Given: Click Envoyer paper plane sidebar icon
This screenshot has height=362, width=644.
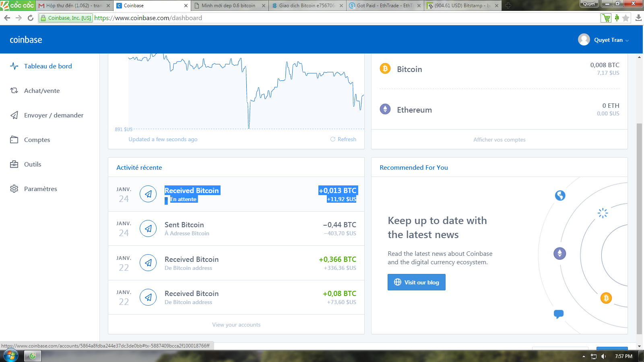Looking at the screenshot, I should (x=14, y=115).
